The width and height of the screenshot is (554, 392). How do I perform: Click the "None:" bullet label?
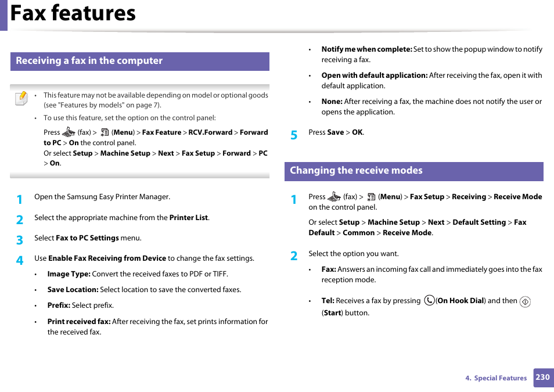(332, 102)
